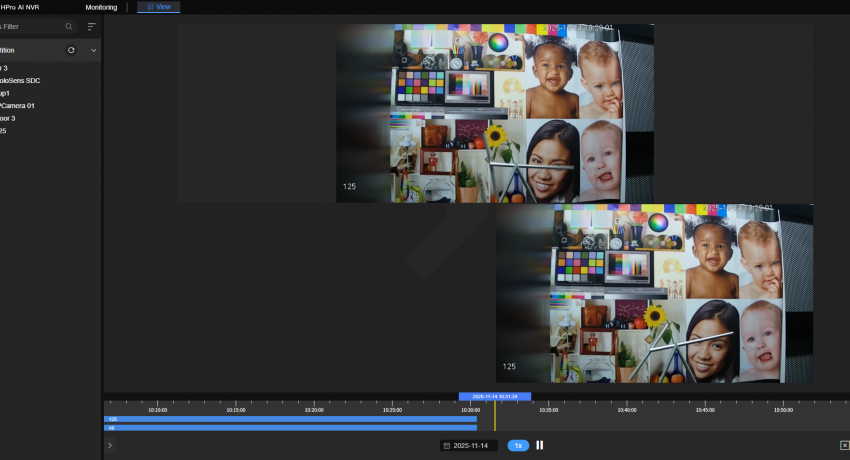Close all windows via bottom-right X icon
Screen dimensions: 850x460
(844, 445)
